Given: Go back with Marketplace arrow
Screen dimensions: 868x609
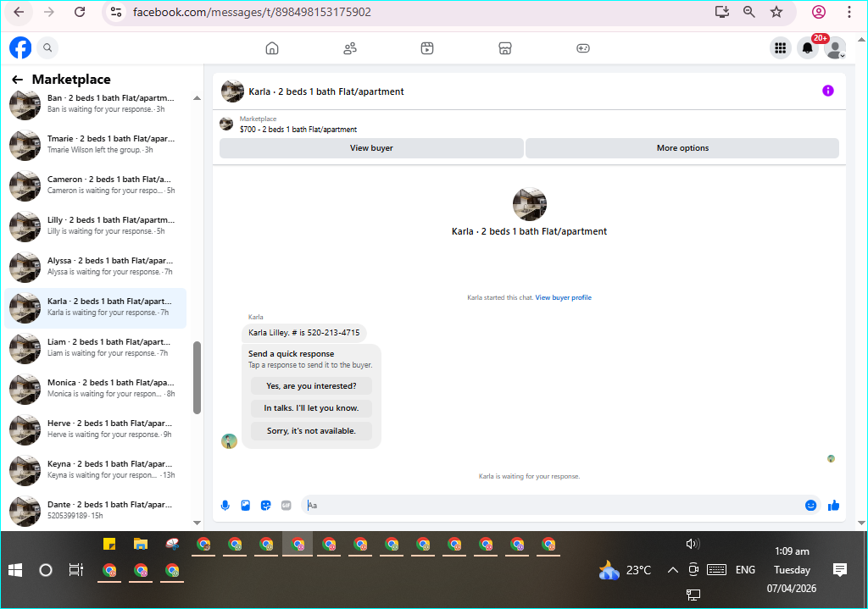Looking at the screenshot, I should [x=17, y=80].
